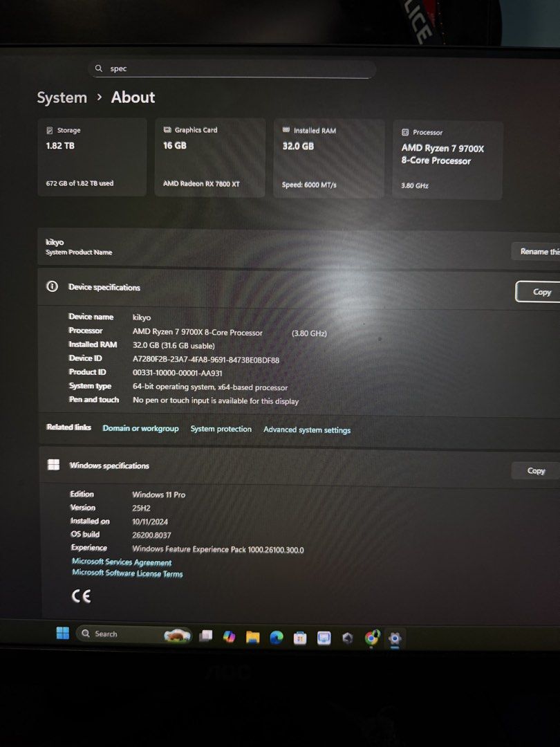Navigate back to System via the breadcrumb
This screenshot has width=560, height=747.
pos(62,98)
